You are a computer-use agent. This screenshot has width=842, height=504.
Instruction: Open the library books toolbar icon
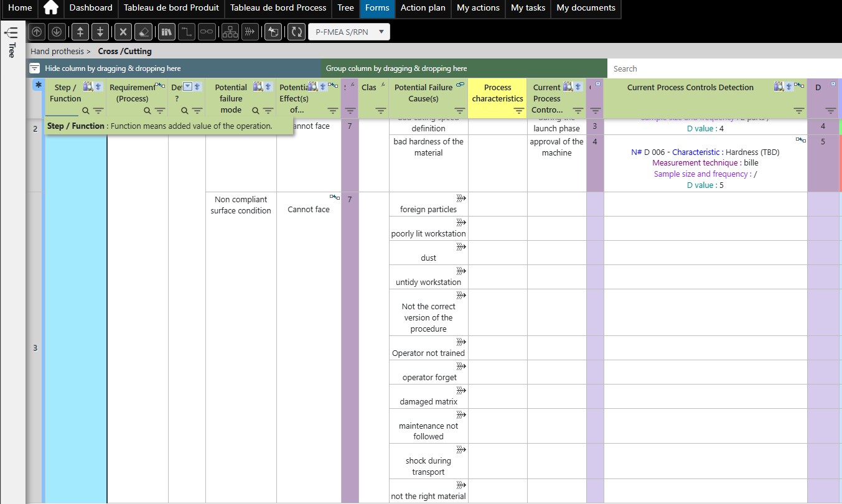coord(166,32)
